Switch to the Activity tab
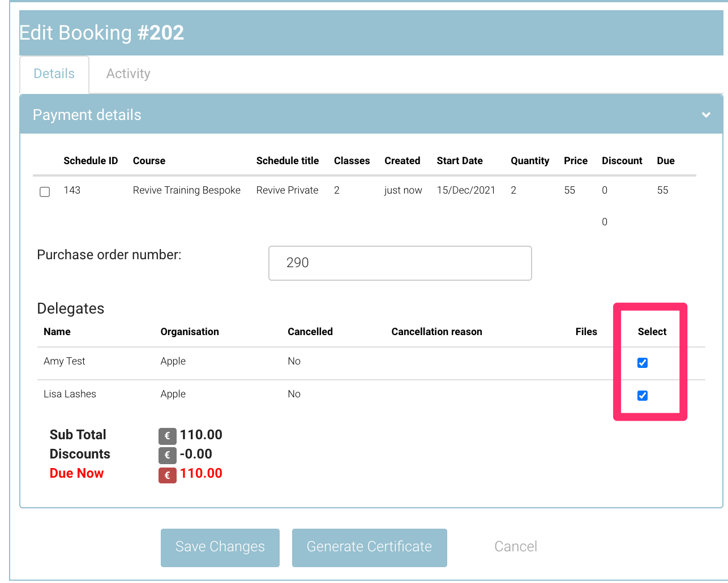 click(x=129, y=74)
